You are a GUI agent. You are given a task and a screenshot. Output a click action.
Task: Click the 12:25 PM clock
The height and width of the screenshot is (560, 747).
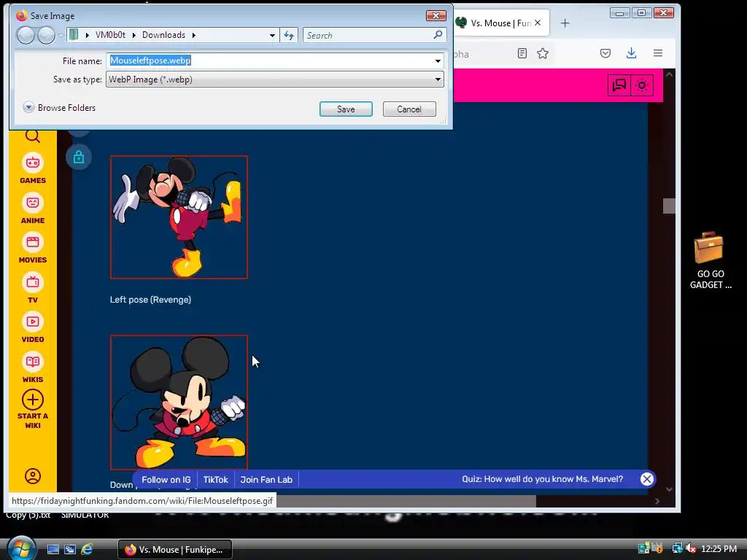[x=719, y=548]
